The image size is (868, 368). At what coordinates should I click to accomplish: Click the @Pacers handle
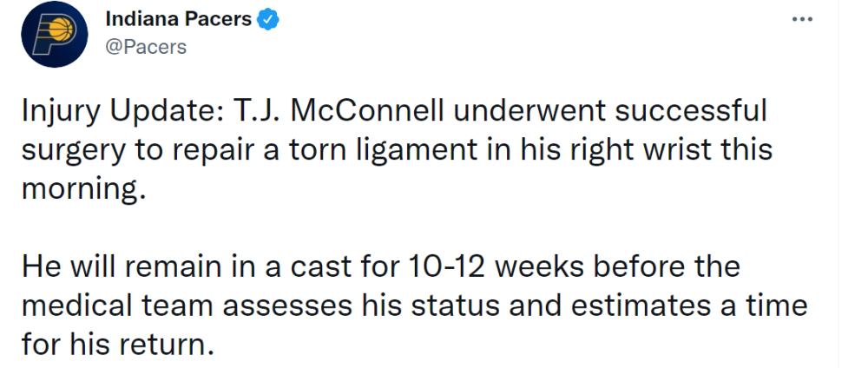(146, 48)
